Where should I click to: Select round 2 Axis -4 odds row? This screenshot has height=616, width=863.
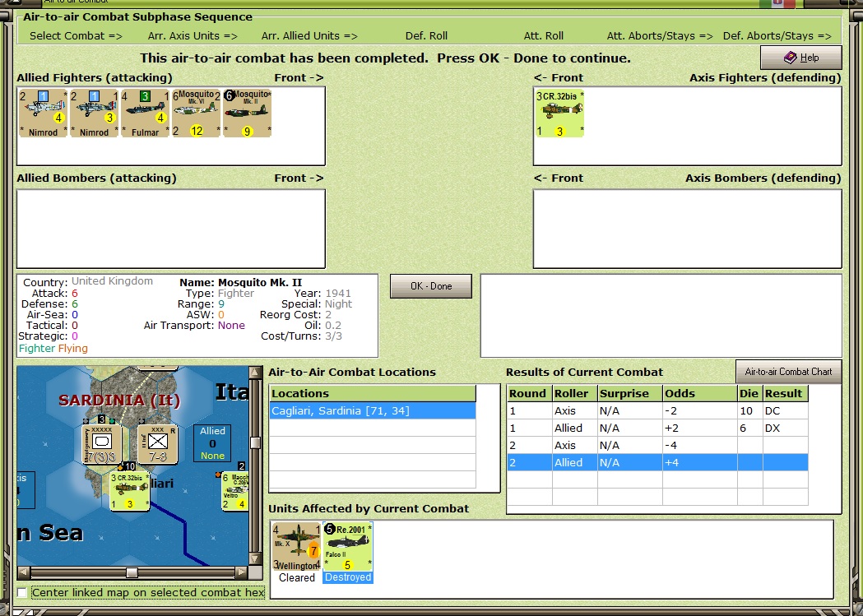point(657,446)
